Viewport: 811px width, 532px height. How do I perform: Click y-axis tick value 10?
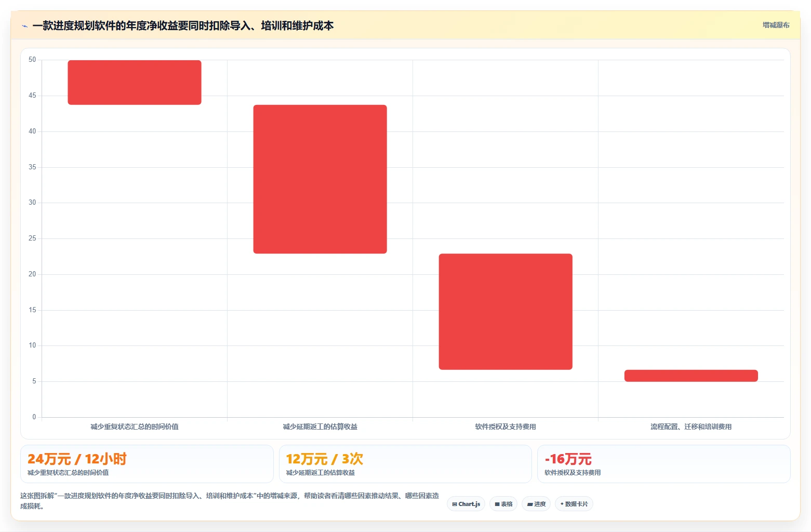click(32, 345)
